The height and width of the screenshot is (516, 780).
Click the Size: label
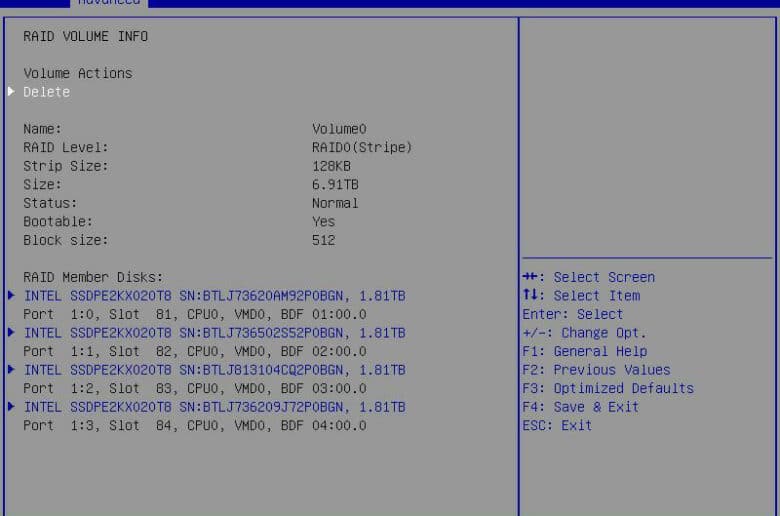point(42,185)
